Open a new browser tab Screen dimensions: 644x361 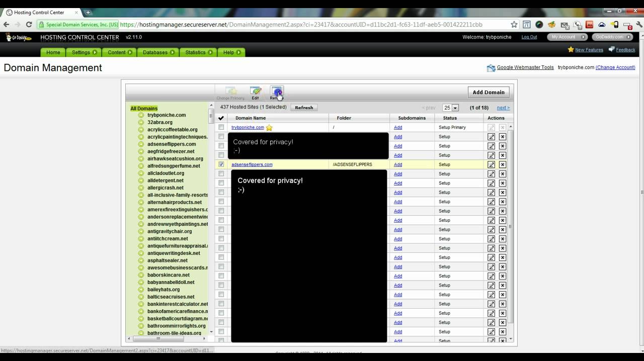pyautogui.click(x=88, y=12)
